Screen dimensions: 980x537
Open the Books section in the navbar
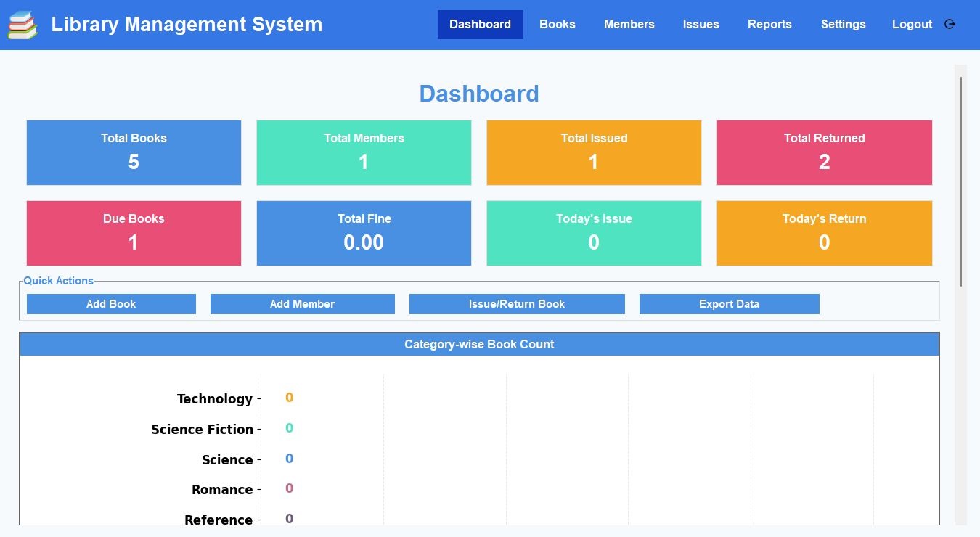[557, 24]
